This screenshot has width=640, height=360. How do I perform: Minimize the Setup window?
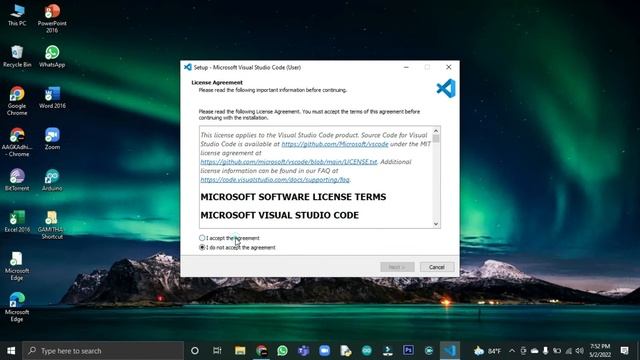[x=406, y=67]
